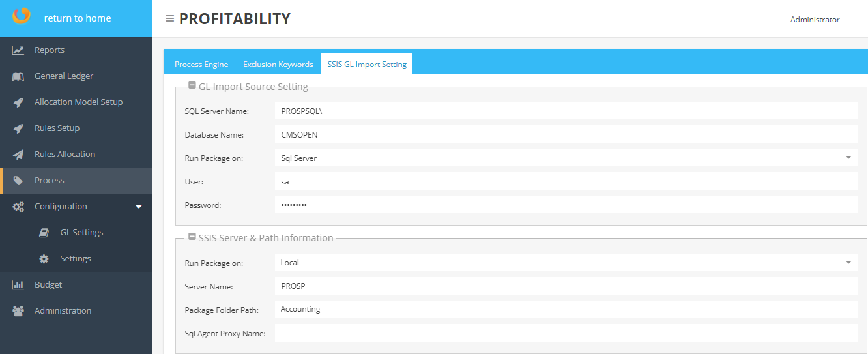This screenshot has width=868, height=354.
Task: Switch to the Exclusion Keywords tab
Action: pos(278,65)
